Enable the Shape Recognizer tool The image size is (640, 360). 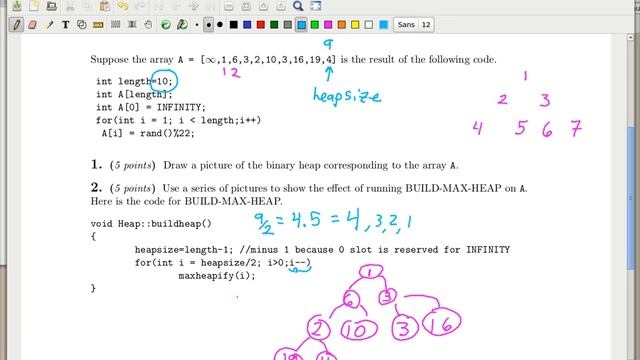pyautogui.click(x=82, y=25)
